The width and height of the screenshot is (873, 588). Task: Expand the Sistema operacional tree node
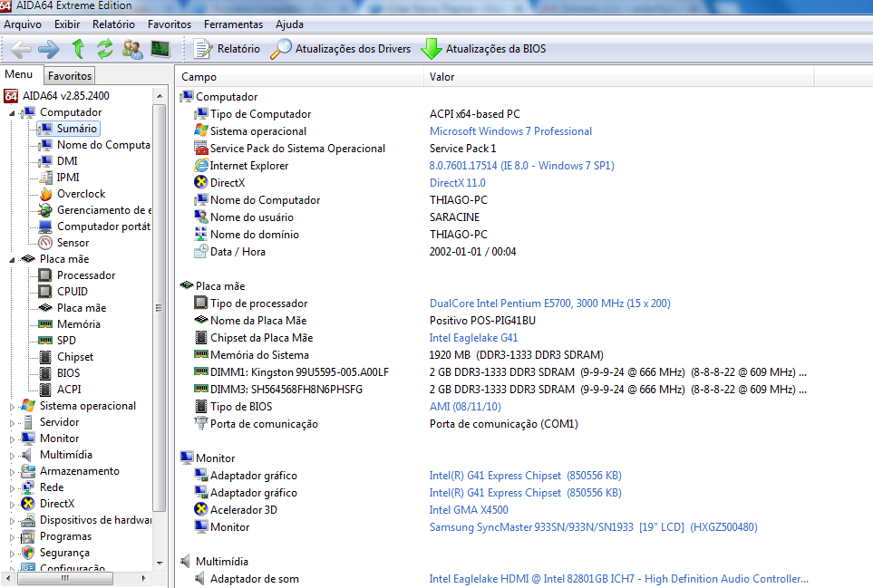point(12,407)
